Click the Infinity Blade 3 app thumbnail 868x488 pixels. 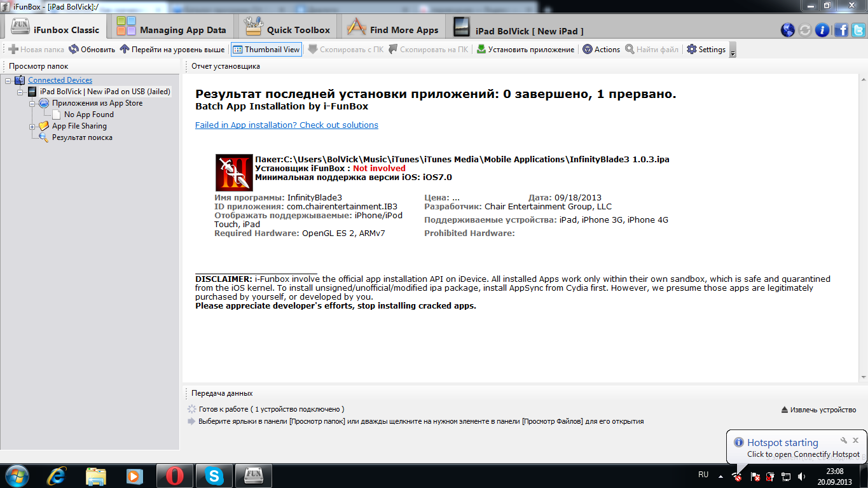234,172
